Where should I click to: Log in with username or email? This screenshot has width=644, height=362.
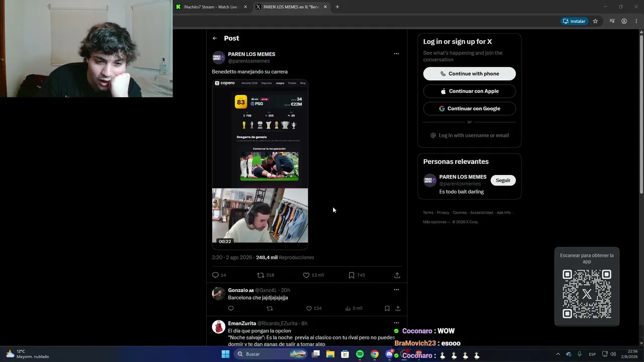tap(469, 135)
